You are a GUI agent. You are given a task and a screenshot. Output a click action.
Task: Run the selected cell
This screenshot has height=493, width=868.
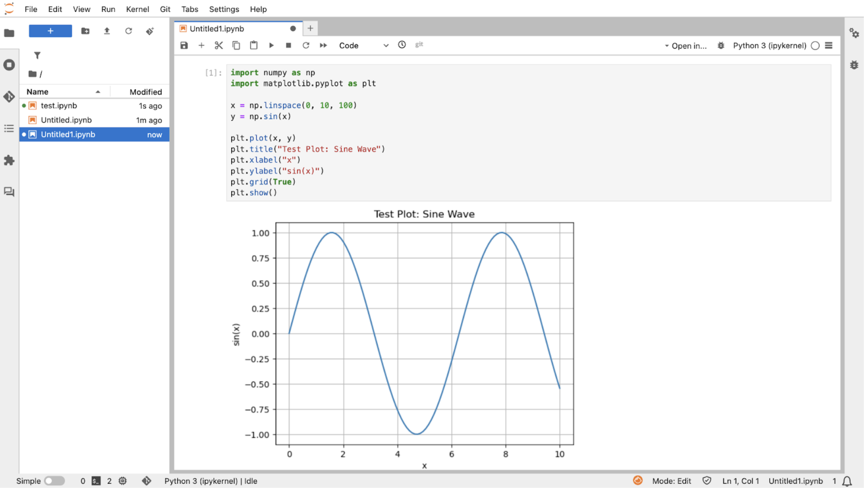[271, 45]
